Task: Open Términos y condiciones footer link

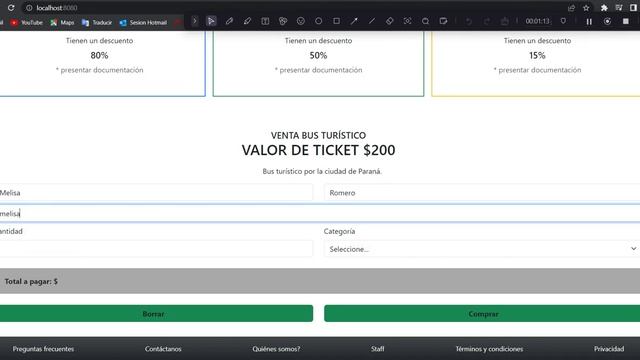Action: point(489,349)
